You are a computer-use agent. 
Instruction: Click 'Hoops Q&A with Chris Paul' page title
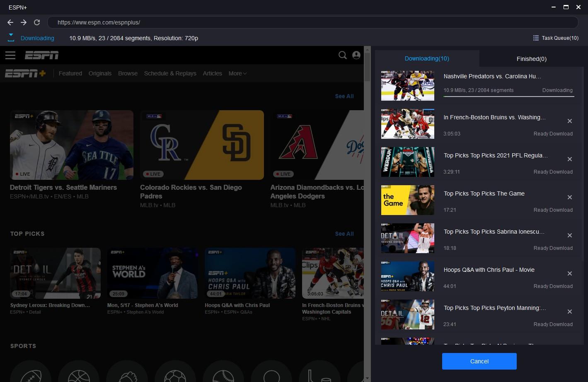click(237, 305)
